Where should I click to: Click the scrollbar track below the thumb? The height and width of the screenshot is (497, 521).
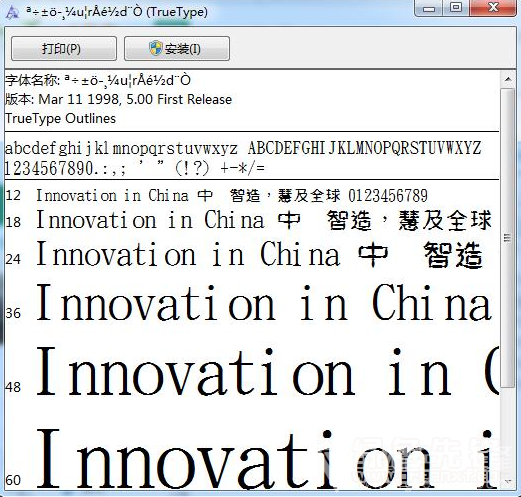[508, 430]
